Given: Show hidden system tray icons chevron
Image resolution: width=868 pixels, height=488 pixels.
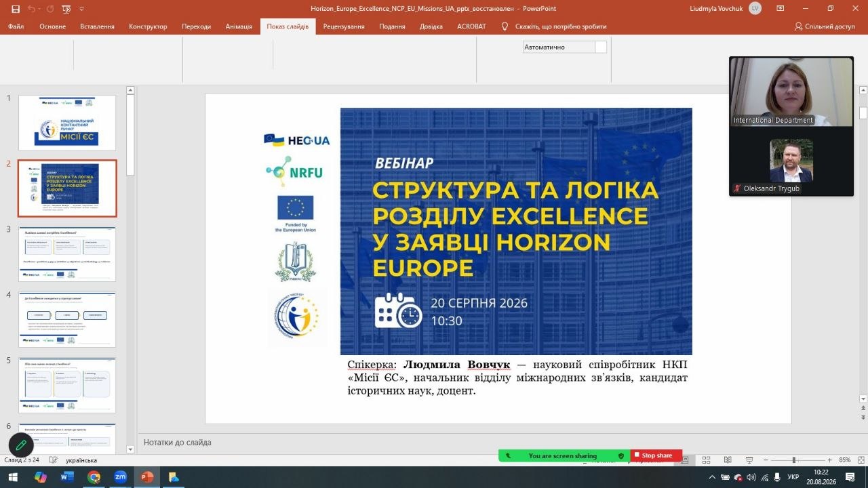Looking at the screenshot, I should click(x=712, y=477).
